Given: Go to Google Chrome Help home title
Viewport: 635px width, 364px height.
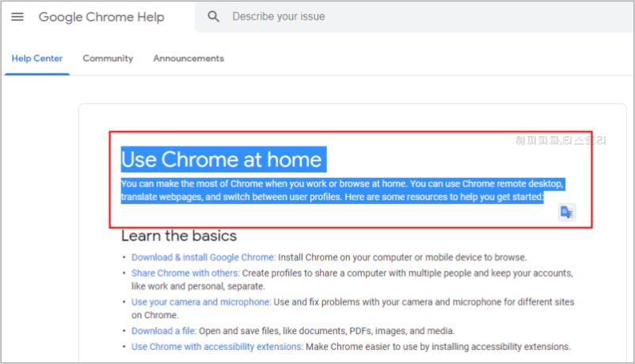Looking at the screenshot, I should [x=101, y=17].
